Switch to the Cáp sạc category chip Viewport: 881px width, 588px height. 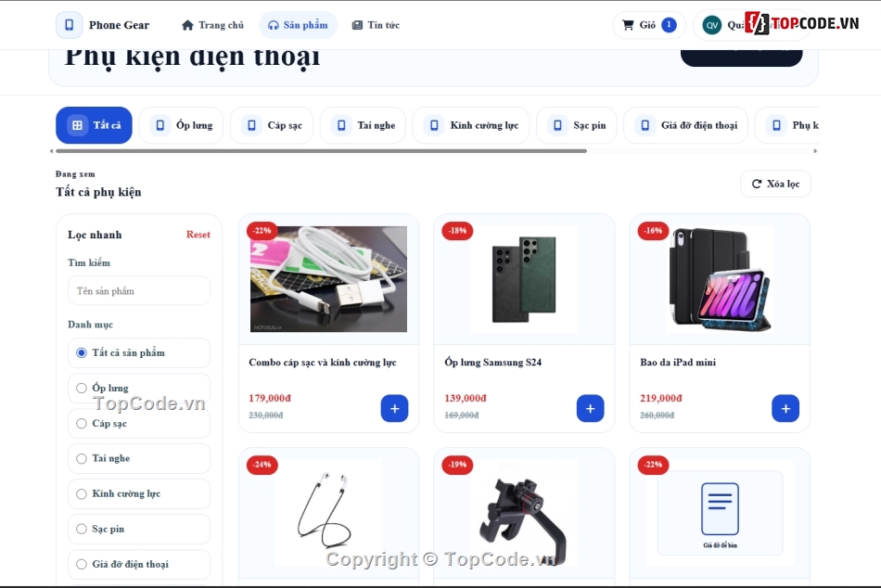click(272, 125)
